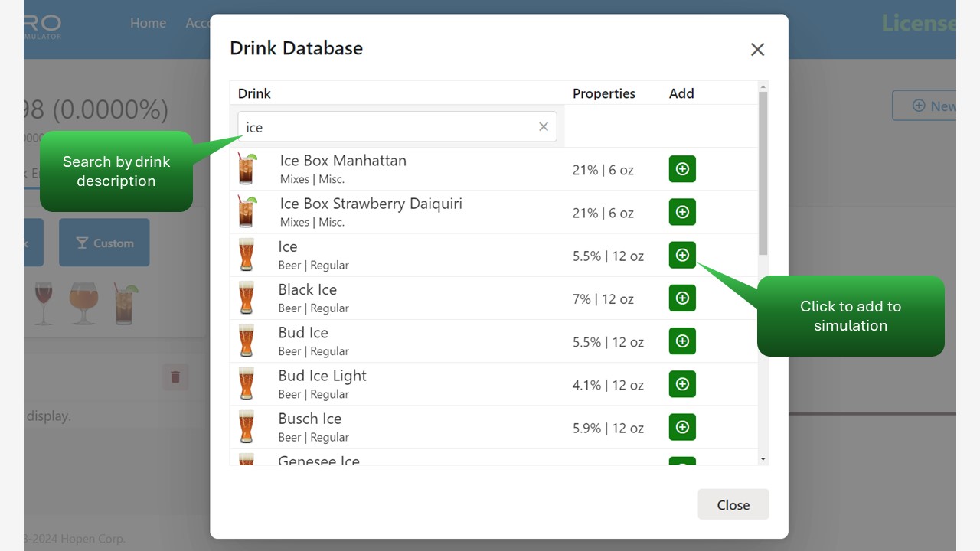
Task: Click the 7% | 12 oz properties
Action: pos(603,299)
